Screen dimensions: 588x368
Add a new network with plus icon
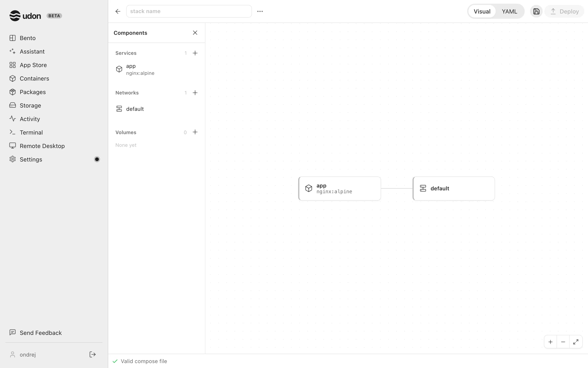(x=195, y=93)
